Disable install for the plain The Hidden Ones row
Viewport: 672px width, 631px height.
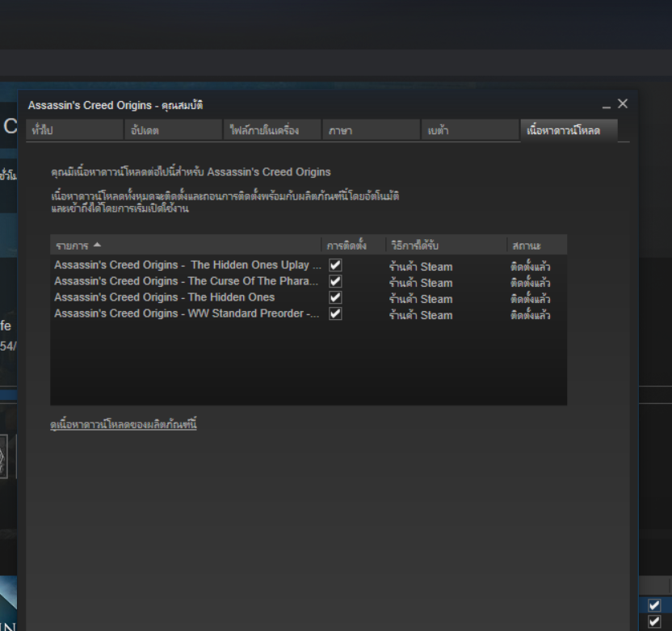coord(335,297)
